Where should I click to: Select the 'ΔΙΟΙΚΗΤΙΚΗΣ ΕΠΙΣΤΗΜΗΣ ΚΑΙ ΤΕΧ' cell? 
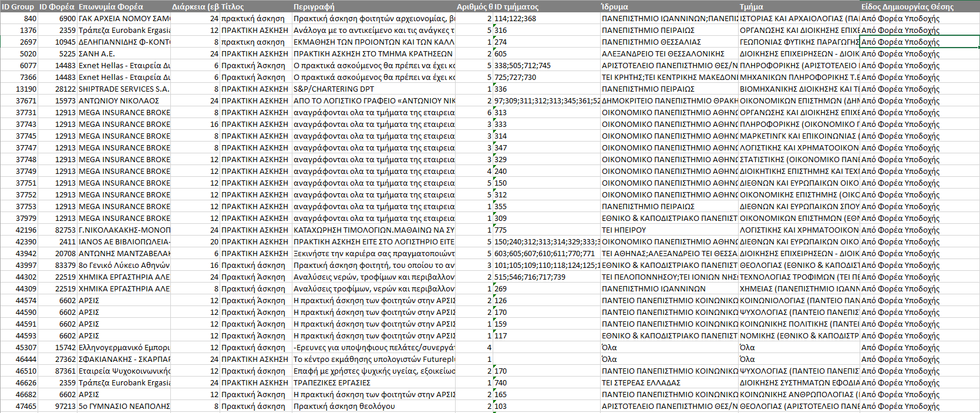point(799,171)
